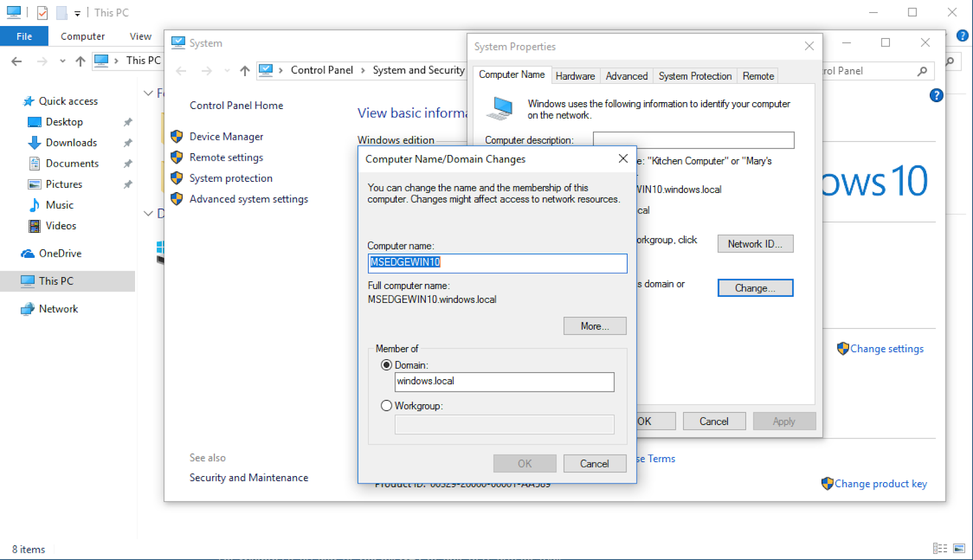Open Network in sidebar
The height and width of the screenshot is (560, 973).
(58, 309)
